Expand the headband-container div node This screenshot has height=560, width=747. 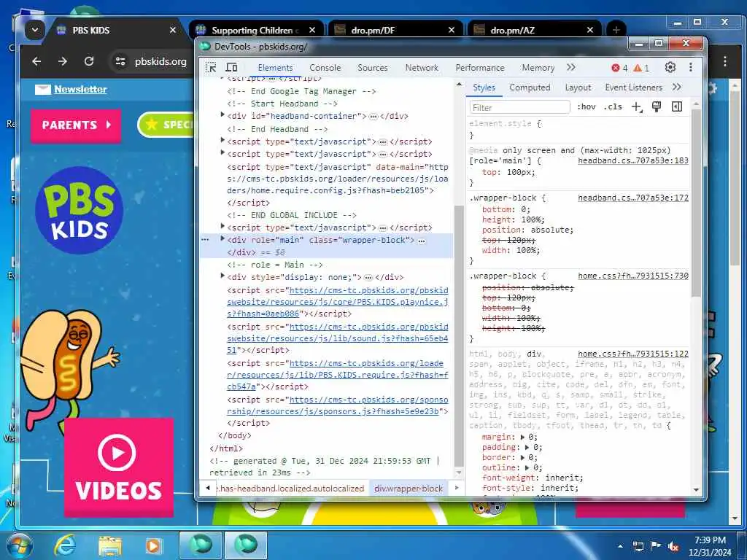point(222,114)
